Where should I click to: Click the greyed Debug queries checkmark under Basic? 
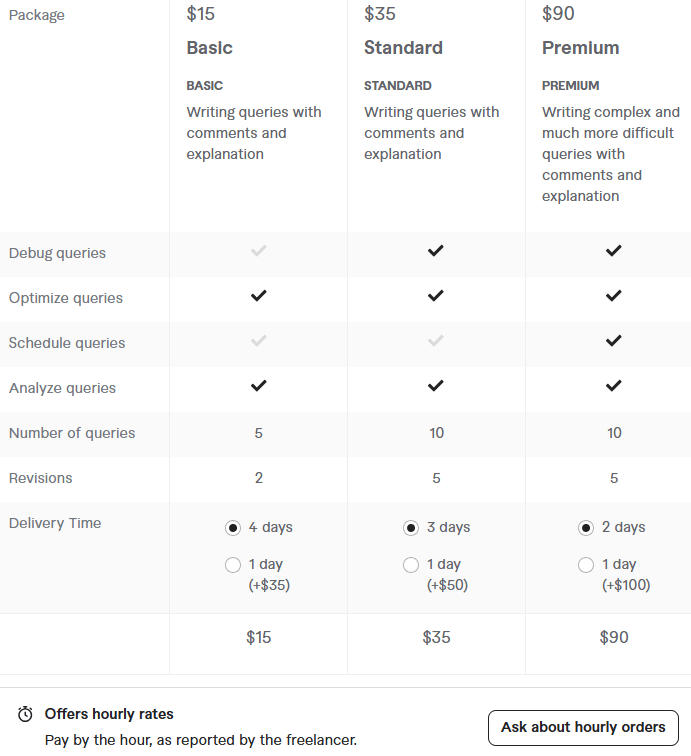(x=258, y=251)
